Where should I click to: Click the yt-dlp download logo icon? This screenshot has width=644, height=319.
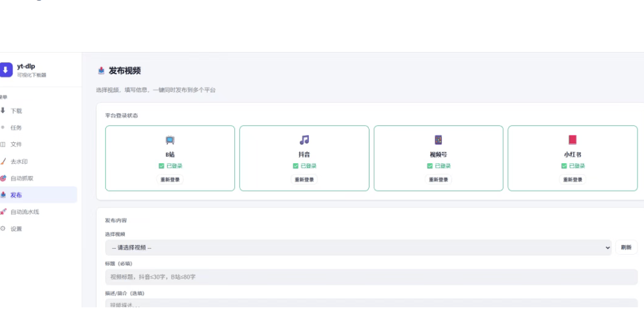[6, 70]
